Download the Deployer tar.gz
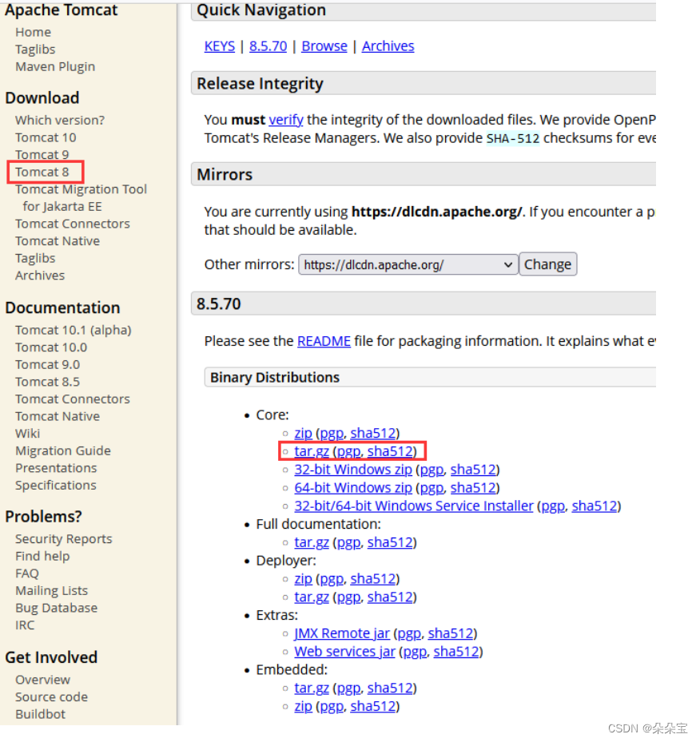The image size is (700, 742). click(x=312, y=597)
